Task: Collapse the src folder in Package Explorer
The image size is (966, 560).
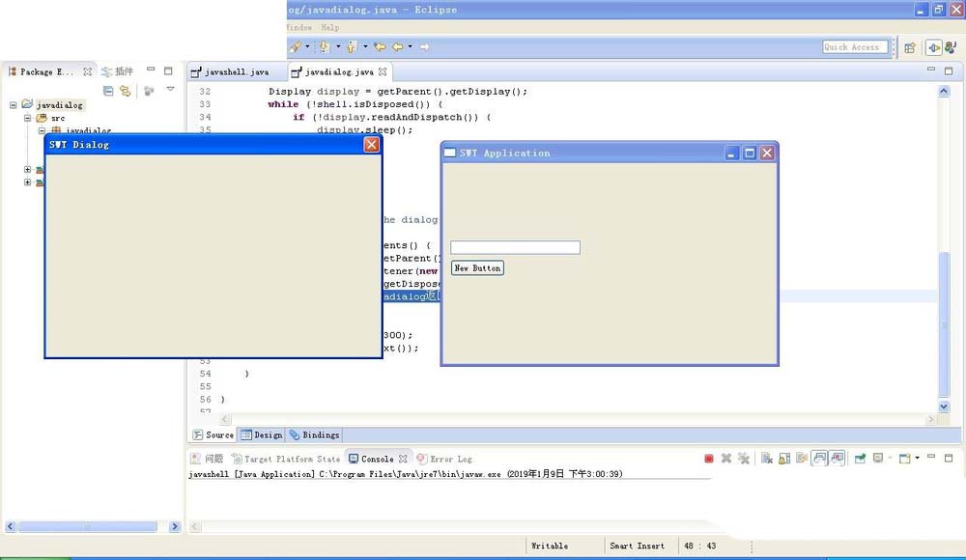Action: click(x=27, y=118)
